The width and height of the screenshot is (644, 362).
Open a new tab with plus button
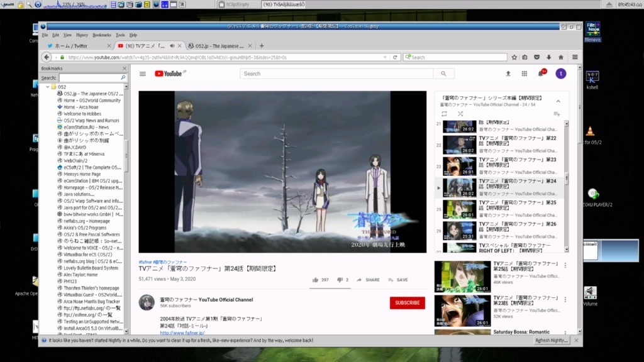262,46
